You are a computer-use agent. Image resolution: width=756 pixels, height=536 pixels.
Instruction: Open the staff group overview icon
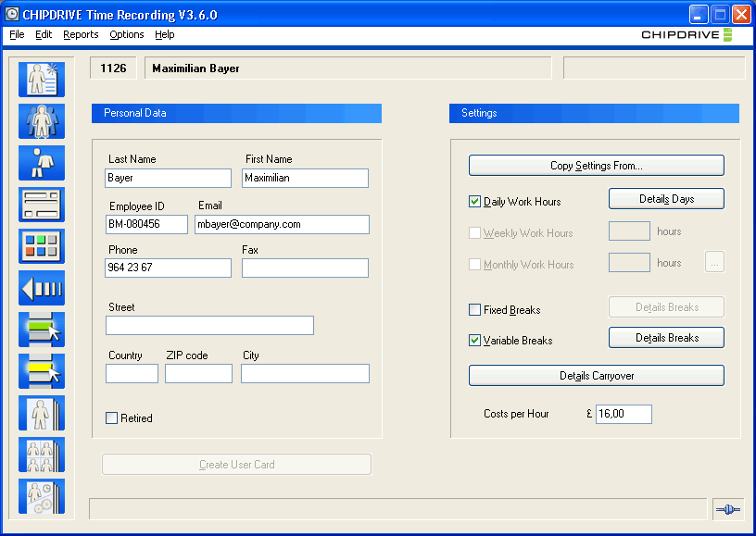pos(41,120)
